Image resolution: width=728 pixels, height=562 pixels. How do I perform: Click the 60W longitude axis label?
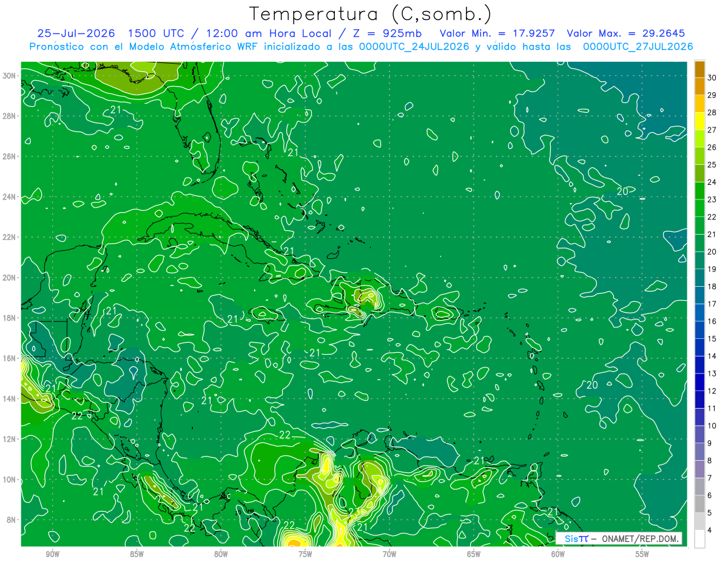click(x=558, y=554)
